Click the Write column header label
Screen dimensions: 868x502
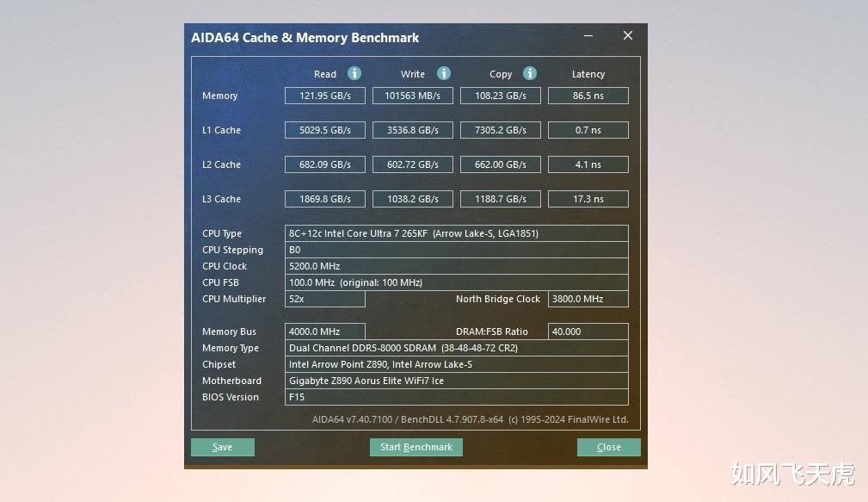coord(413,74)
